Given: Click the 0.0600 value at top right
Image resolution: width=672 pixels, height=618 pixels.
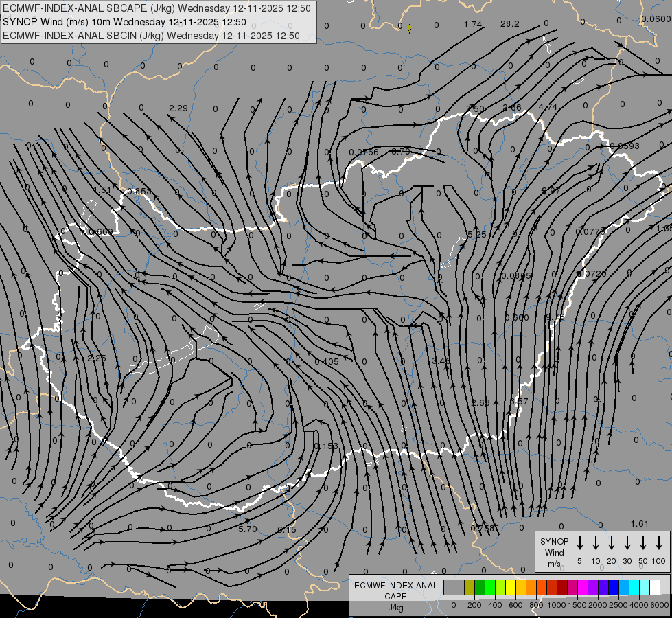Looking at the screenshot, I should (656, 19).
